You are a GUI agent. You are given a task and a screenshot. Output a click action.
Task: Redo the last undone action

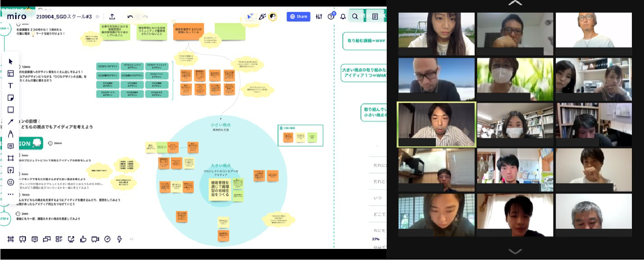145,16
